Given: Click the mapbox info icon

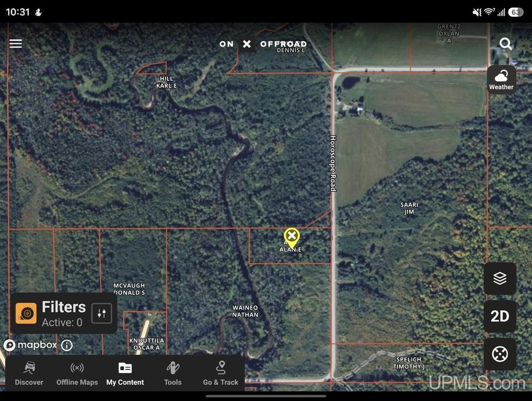Looking at the screenshot, I should click(x=67, y=346).
